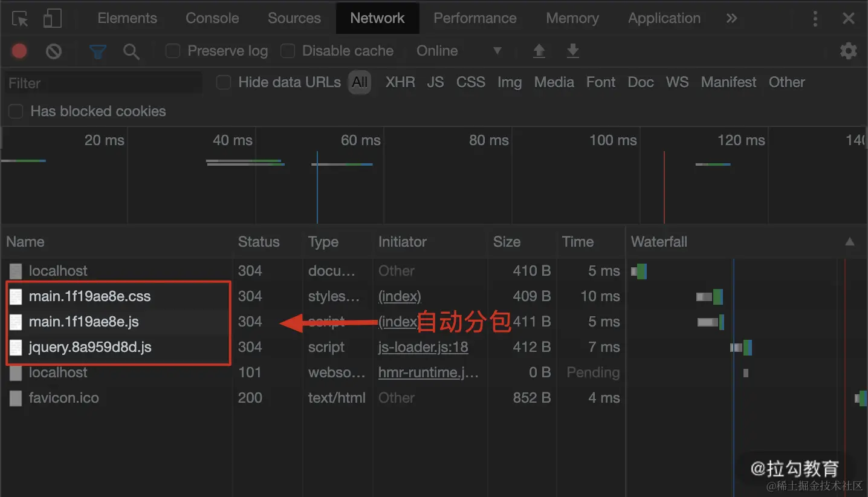
Task: Open the hmr-runtime.j… initiator link
Action: 429,372
